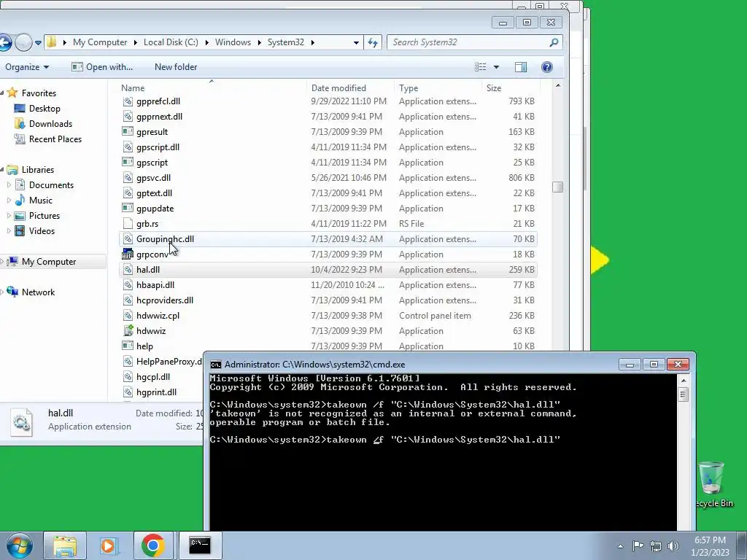This screenshot has height=560, width=747.
Task: Select the hdwwiz application icon
Action: [x=127, y=331]
